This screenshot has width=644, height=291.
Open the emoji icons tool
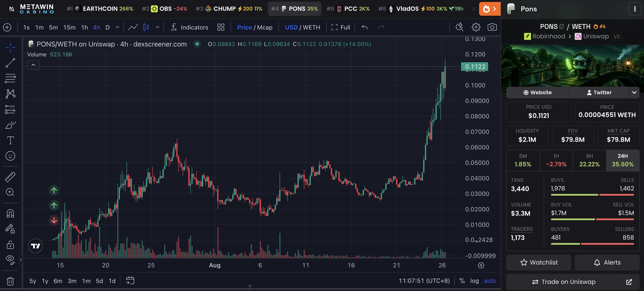(x=10, y=156)
